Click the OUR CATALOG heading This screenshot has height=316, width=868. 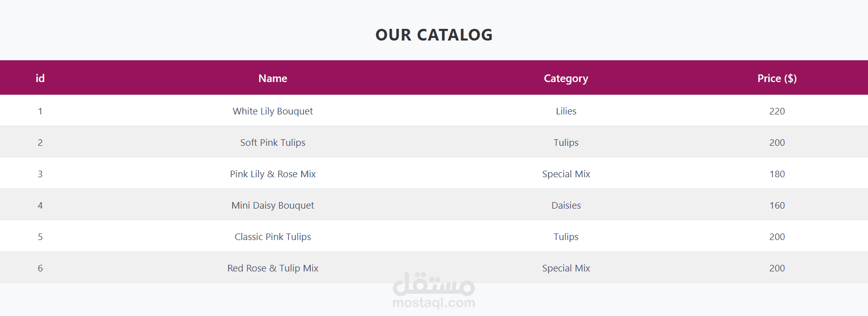click(434, 35)
